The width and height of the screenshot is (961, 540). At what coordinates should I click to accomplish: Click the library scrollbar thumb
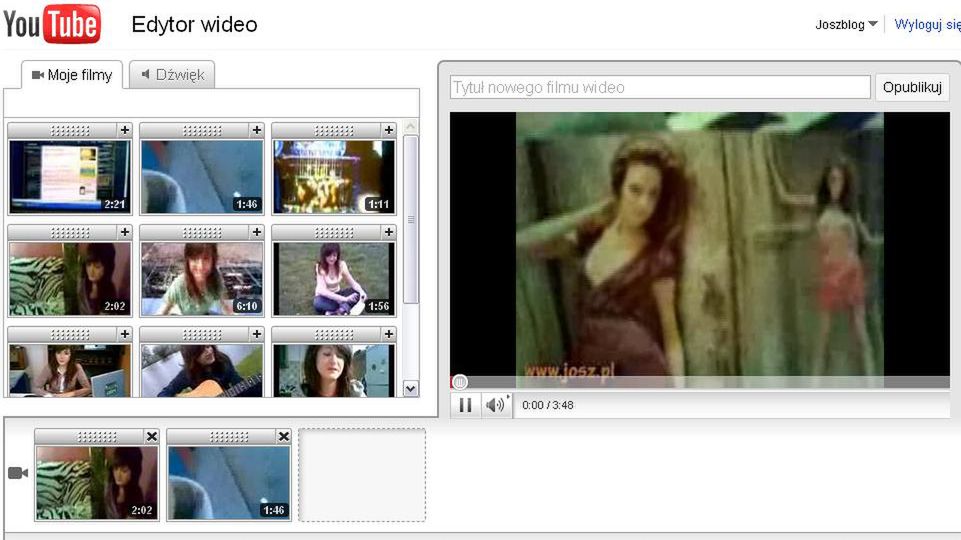pyautogui.click(x=411, y=219)
